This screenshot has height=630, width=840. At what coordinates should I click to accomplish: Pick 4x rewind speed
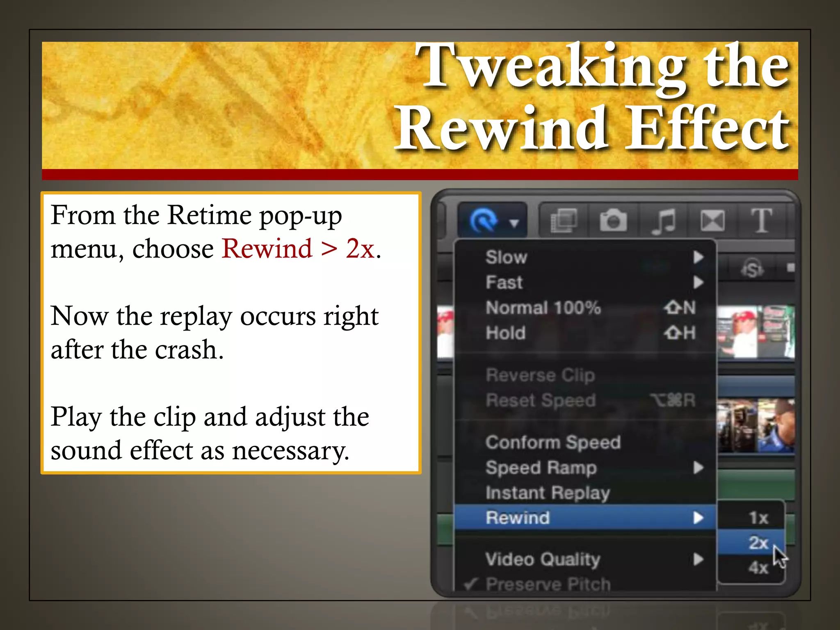coord(751,568)
